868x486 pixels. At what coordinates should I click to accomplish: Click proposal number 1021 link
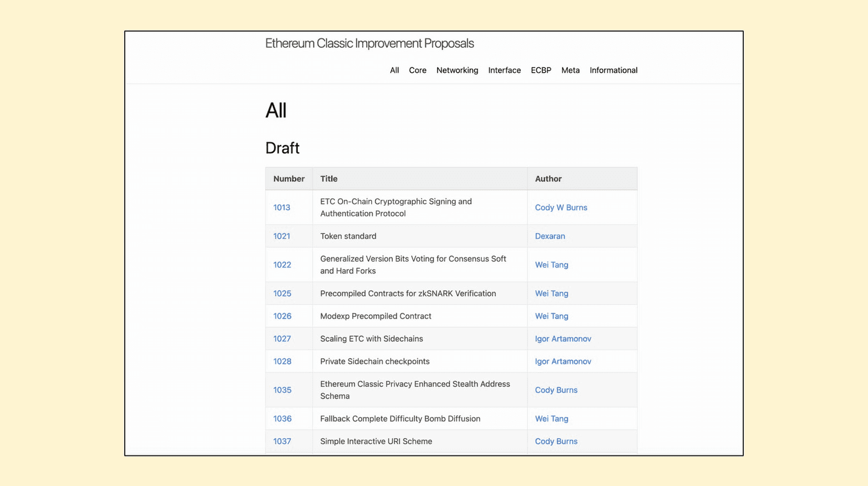pos(282,236)
